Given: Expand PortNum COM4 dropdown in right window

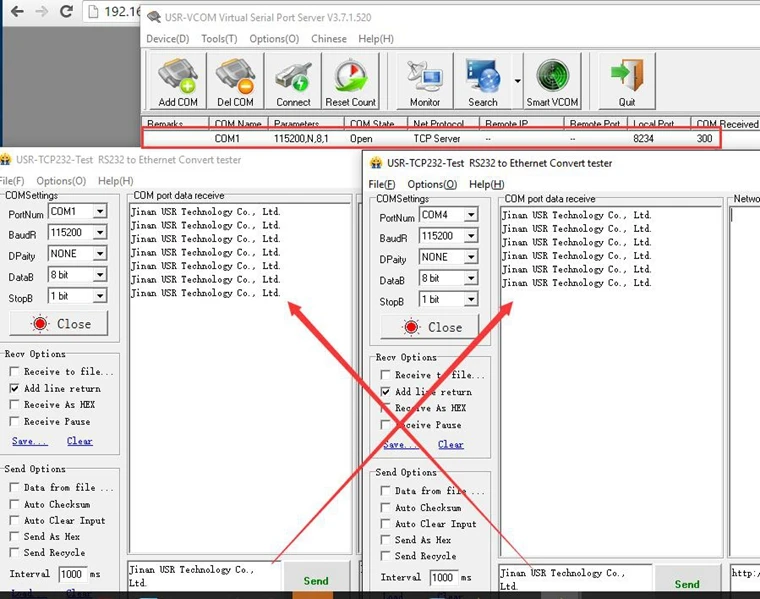Looking at the screenshot, I should click(x=471, y=215).
